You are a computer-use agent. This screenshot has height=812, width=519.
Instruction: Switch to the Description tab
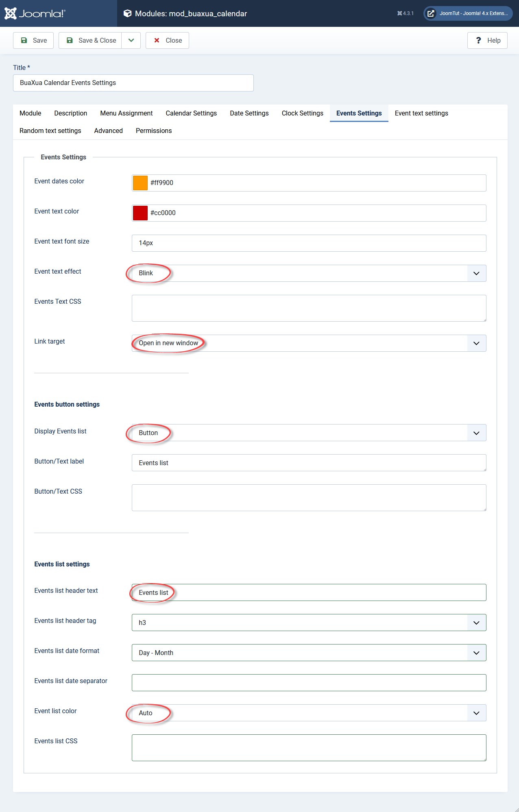(x=71, y=113)
